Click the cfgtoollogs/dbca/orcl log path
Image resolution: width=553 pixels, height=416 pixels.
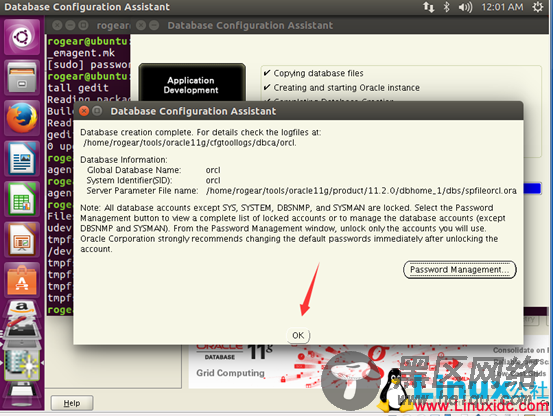[190, 143]
